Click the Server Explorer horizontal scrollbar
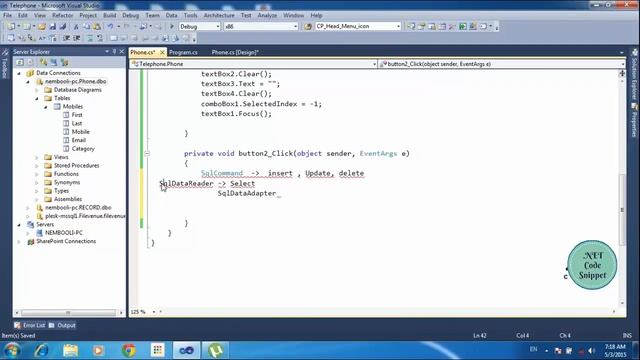 [x=69, y=313]
